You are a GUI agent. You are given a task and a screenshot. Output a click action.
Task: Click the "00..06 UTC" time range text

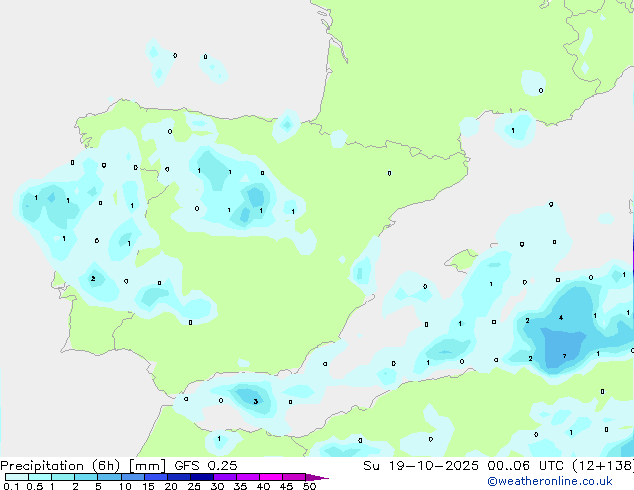(525, 466)
